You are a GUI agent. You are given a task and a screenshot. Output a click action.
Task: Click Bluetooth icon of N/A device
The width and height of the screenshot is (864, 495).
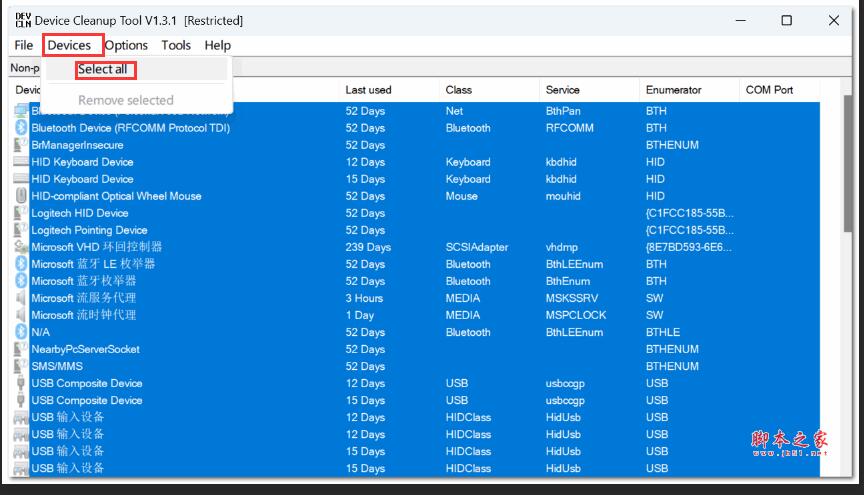point(21,332)
